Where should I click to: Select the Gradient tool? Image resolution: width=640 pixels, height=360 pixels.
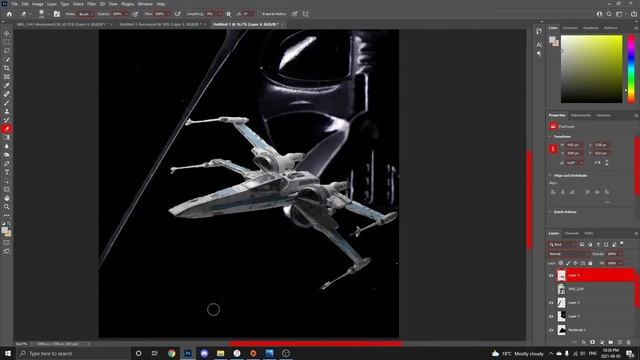click(7, 138)
